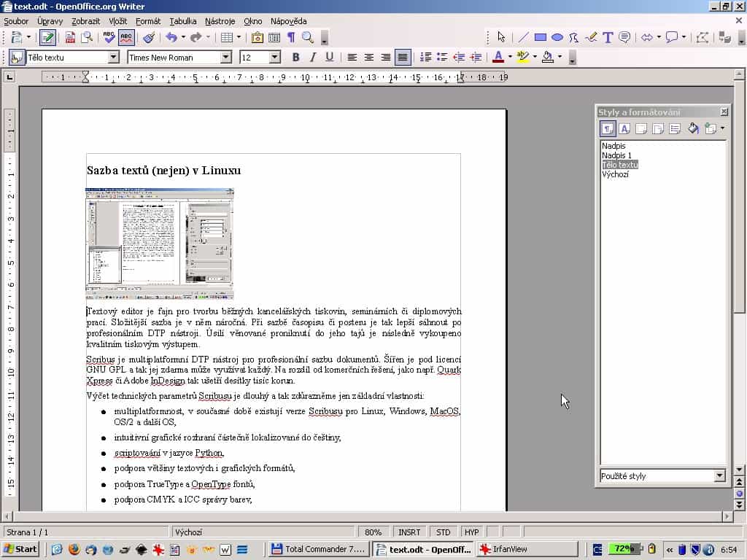Open the font color dropdown arrow
747x560 pixels.
[510, 58]
